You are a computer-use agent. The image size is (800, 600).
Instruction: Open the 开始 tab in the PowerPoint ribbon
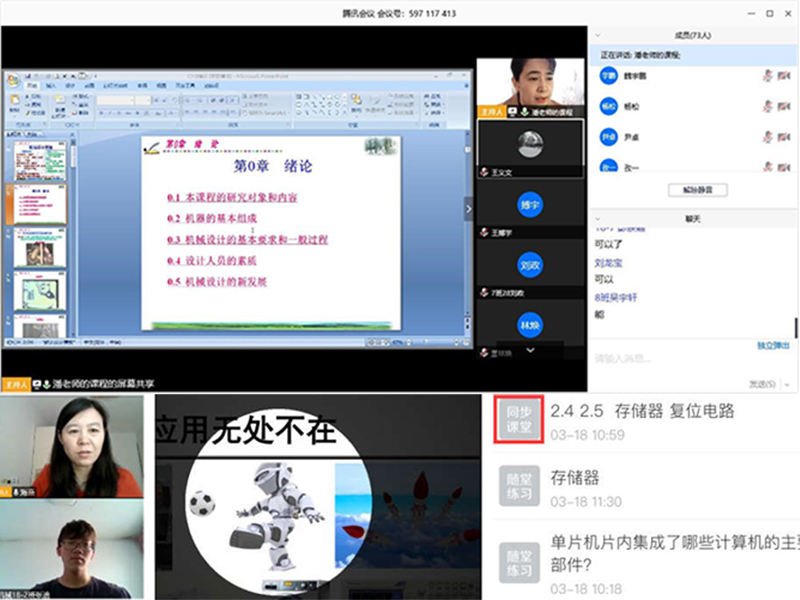34,86
